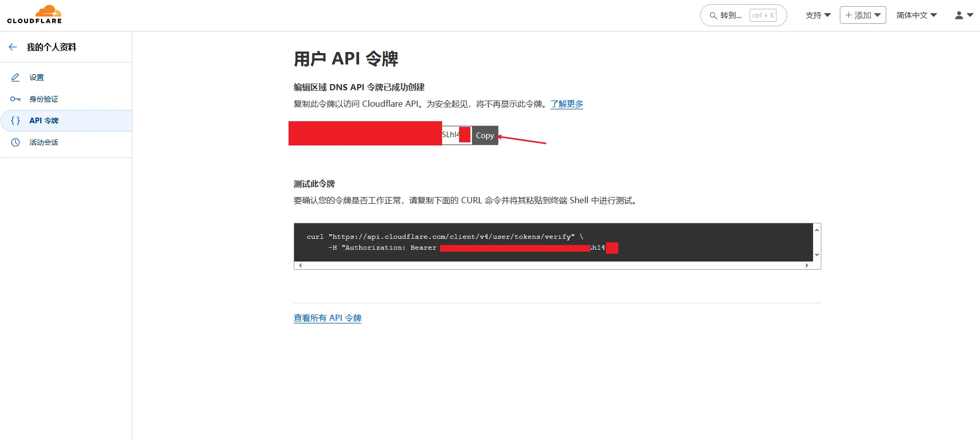Viewport: 980px width, 441px height.
Task: Copy the API token with Copy button
Action: 485,135
